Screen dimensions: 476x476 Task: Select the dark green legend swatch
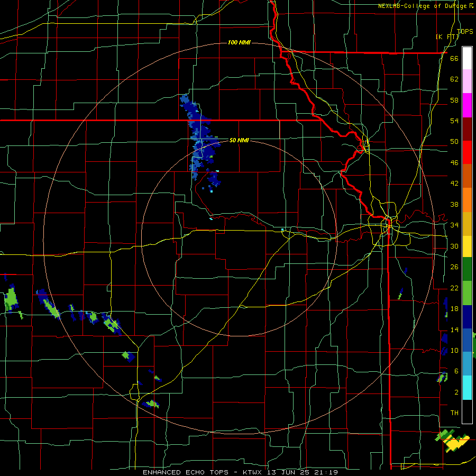[x=467, y=269]
